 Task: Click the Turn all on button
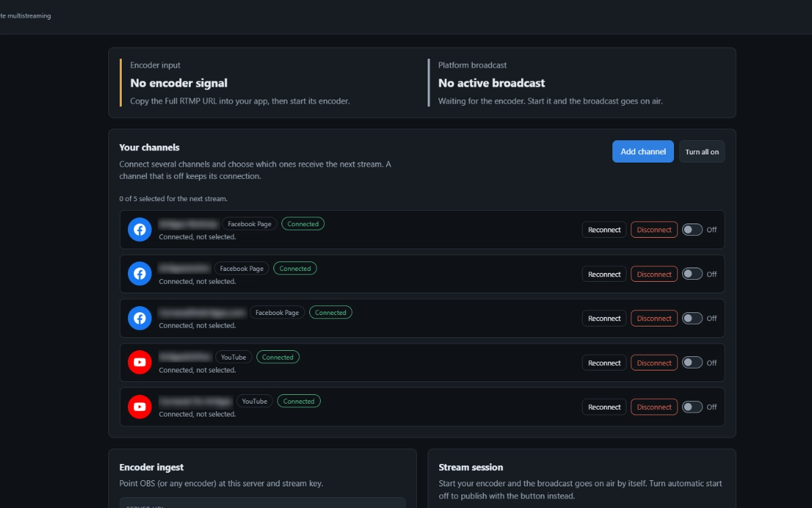[702, 152]
